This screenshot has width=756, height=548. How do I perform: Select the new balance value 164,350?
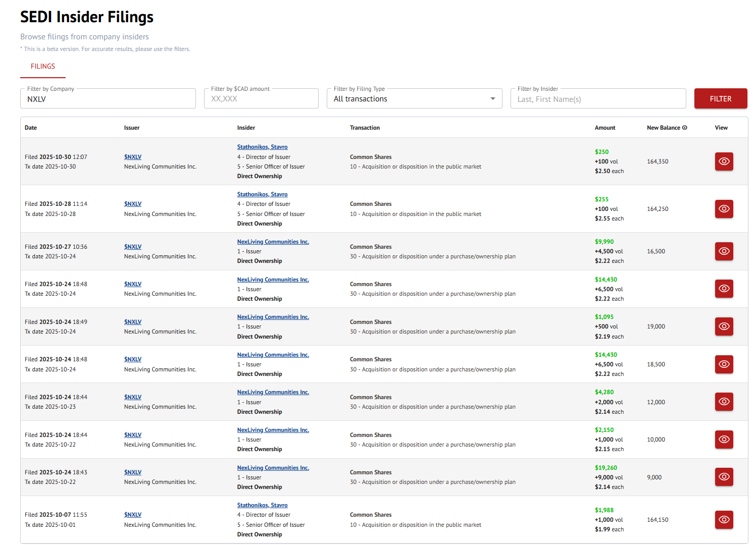(658, 161)
